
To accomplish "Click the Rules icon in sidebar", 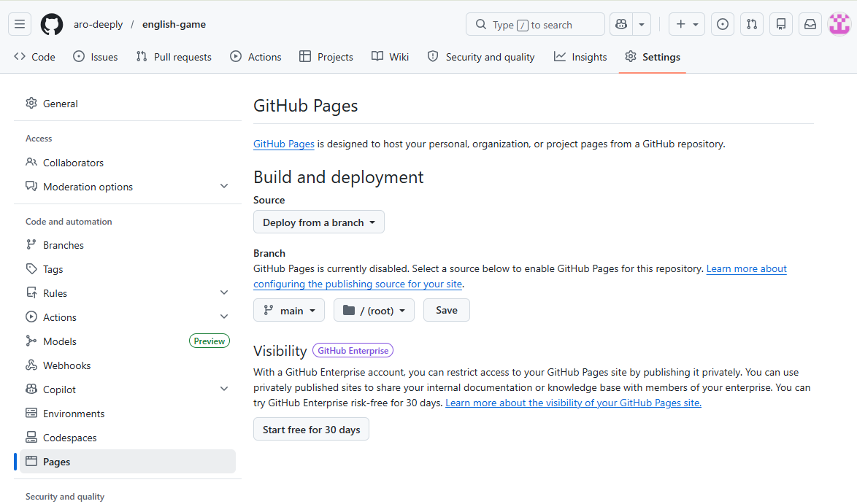I will point(31,292).
